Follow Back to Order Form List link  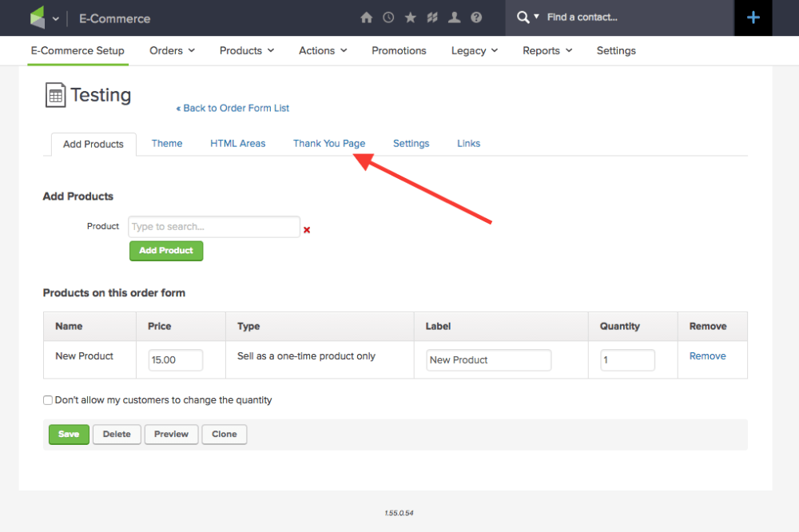[x=233, y=108]
